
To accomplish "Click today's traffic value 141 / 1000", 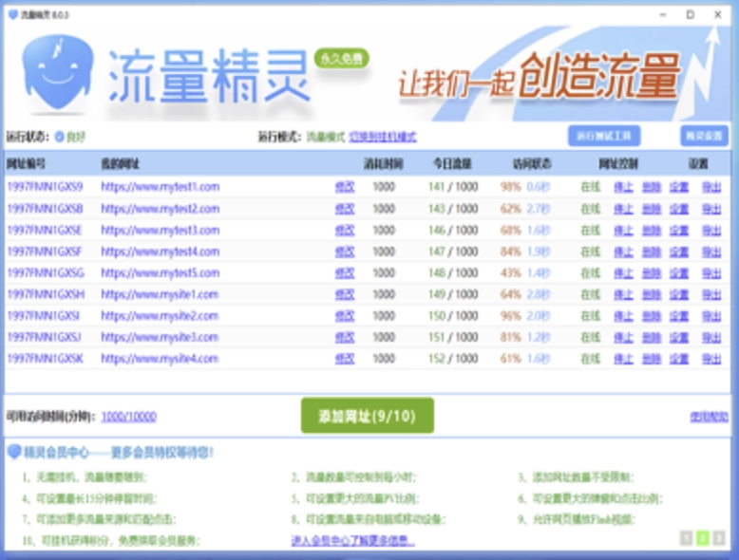I will (x=453, y=187).
